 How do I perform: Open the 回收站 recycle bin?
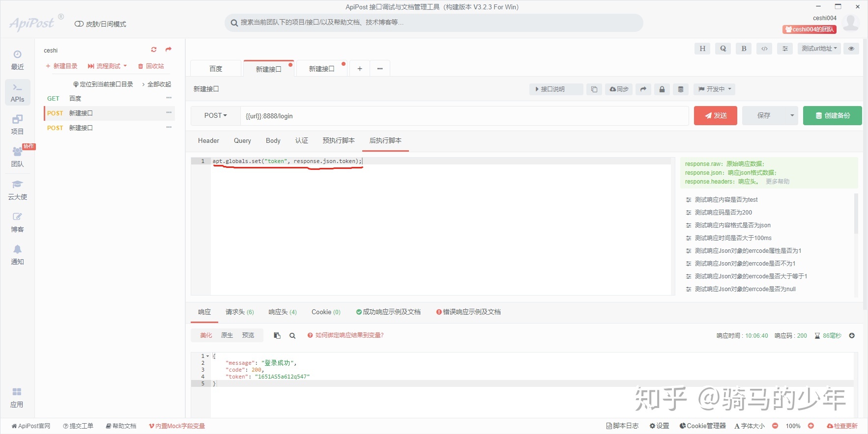[x=151, y=66]
